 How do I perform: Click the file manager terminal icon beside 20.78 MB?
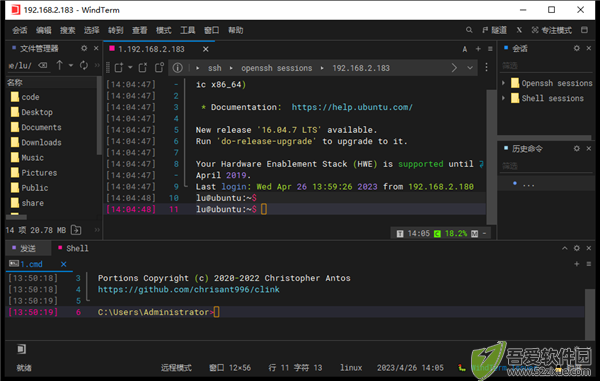(x=76, y=230)
